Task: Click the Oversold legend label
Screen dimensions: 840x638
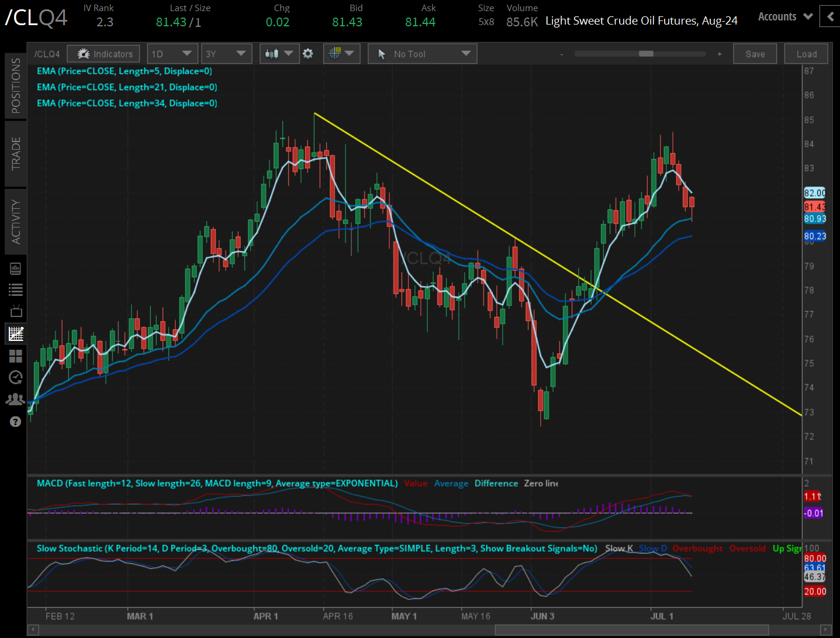Action: (x=748, y=549)
